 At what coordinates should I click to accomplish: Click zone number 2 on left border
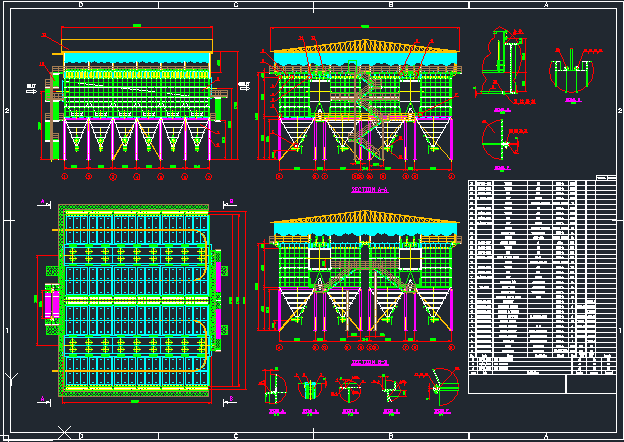6,110
